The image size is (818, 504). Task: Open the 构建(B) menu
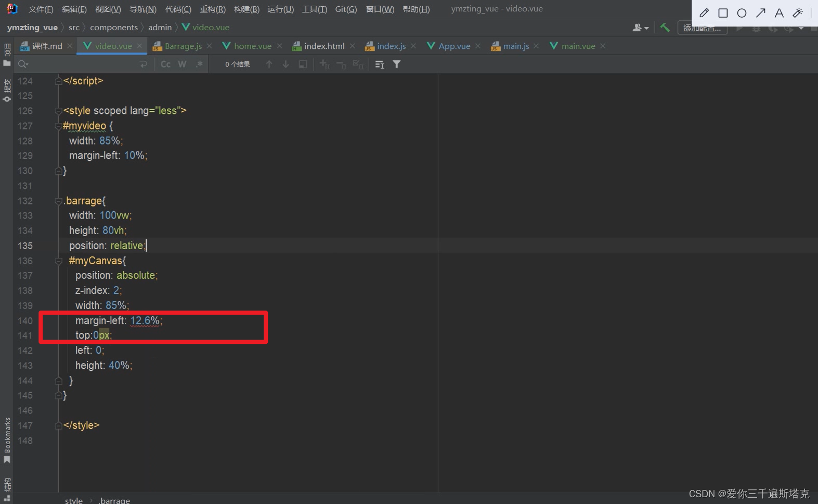tap(246, 9)
